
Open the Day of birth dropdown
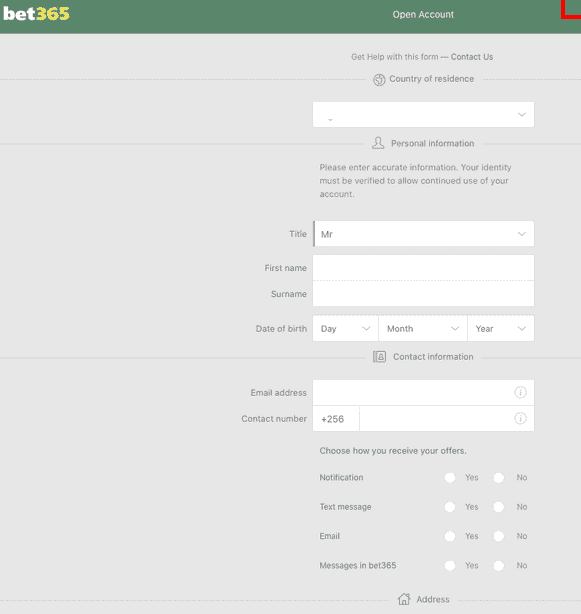345,328
